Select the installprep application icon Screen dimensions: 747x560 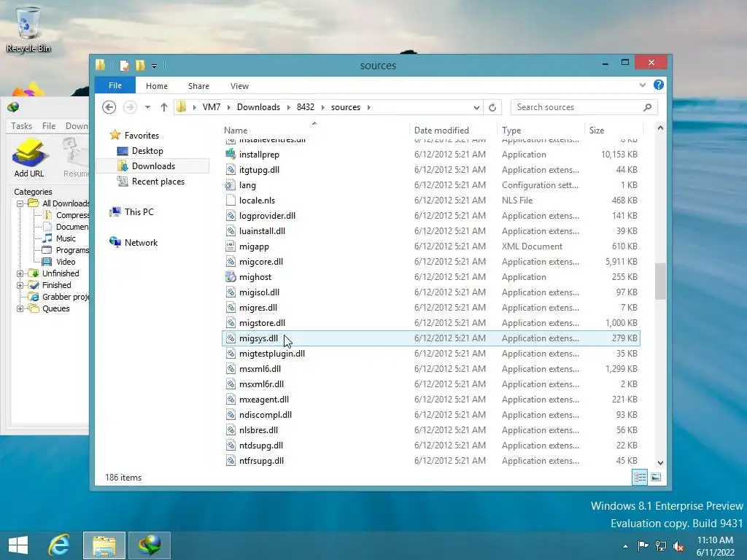point(231,155)
